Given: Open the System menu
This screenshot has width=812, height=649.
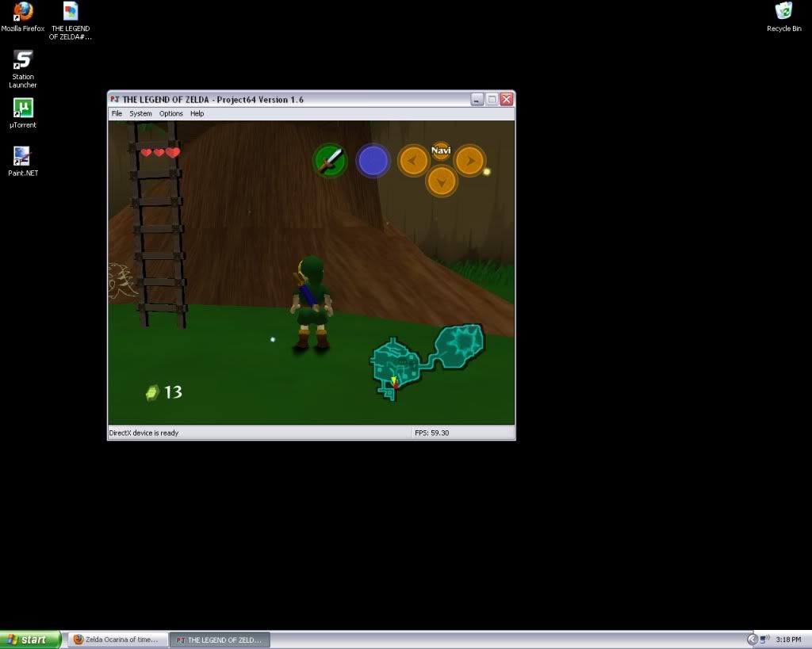Looking at the screenshot, I should click(140, 113).
